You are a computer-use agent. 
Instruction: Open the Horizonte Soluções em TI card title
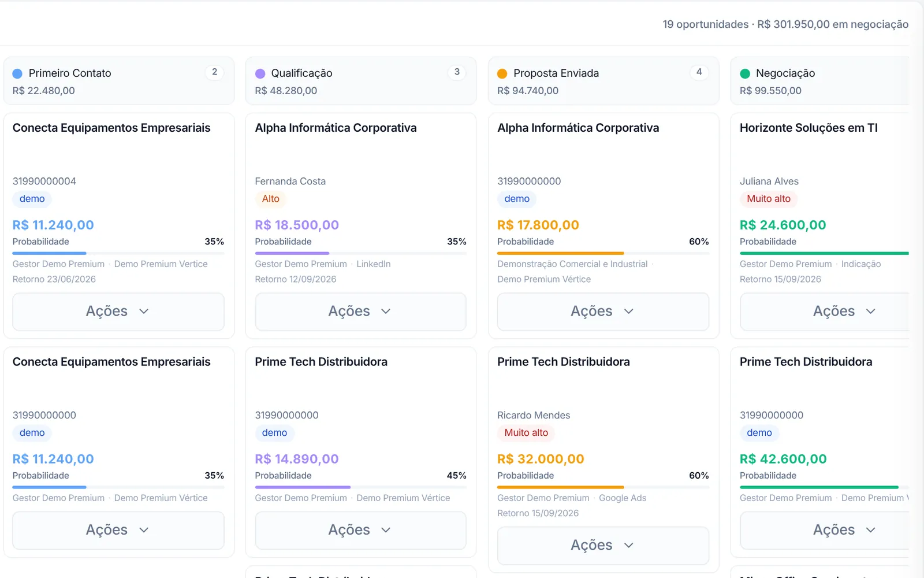(x=808, y=128)
